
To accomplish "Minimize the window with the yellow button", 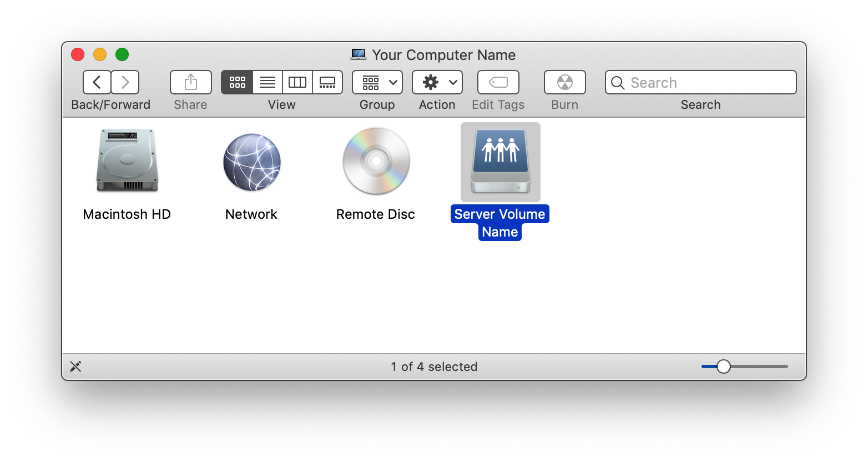I will point(100,54).
